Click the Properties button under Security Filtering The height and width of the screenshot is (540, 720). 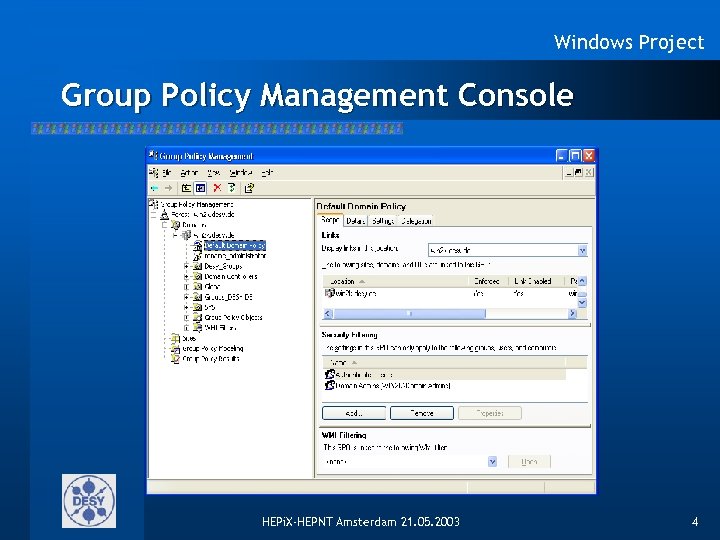click(x=490, y=413)
